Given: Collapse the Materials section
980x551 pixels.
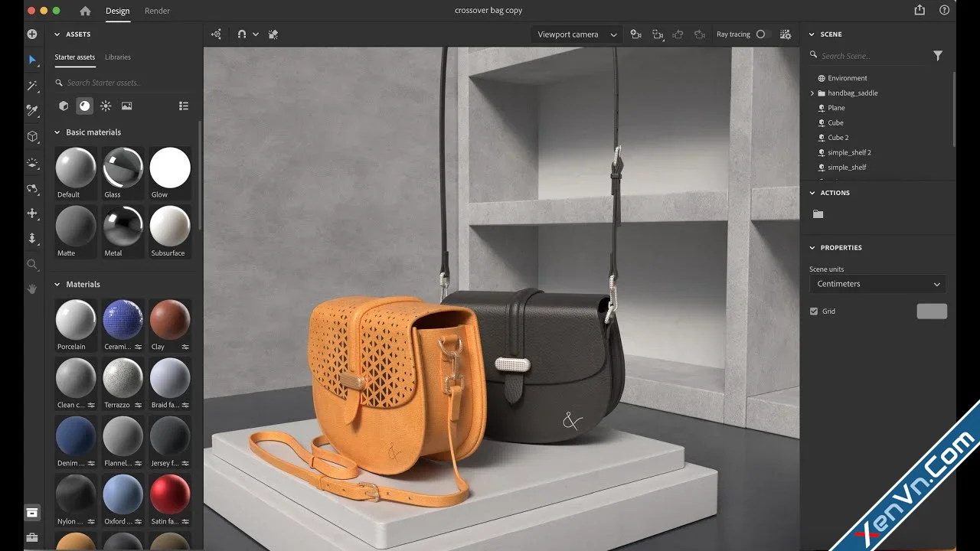Looking at the screenshot, I should [57, 285].
